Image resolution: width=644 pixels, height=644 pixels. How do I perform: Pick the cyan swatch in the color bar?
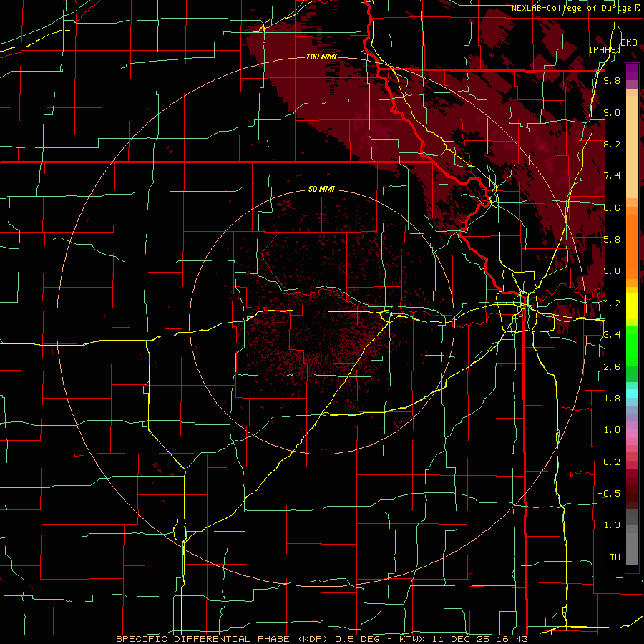click(x=632, y=394)
